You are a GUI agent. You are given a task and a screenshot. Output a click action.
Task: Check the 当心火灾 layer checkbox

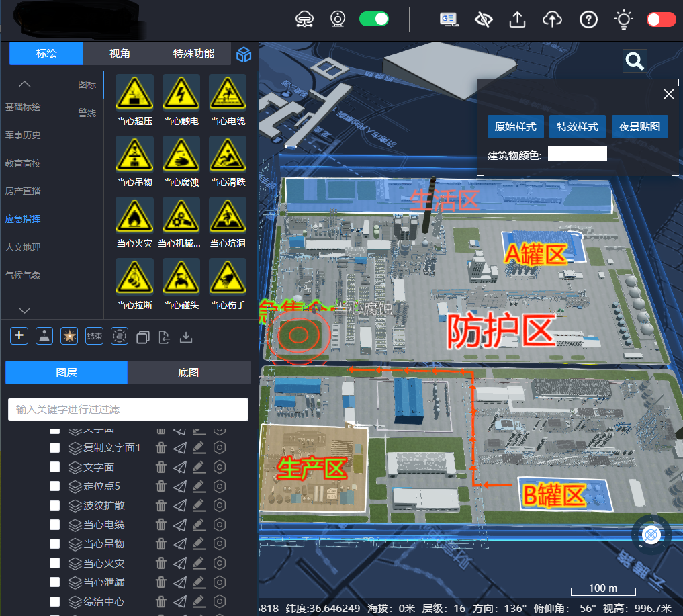(x=55, y=564)
